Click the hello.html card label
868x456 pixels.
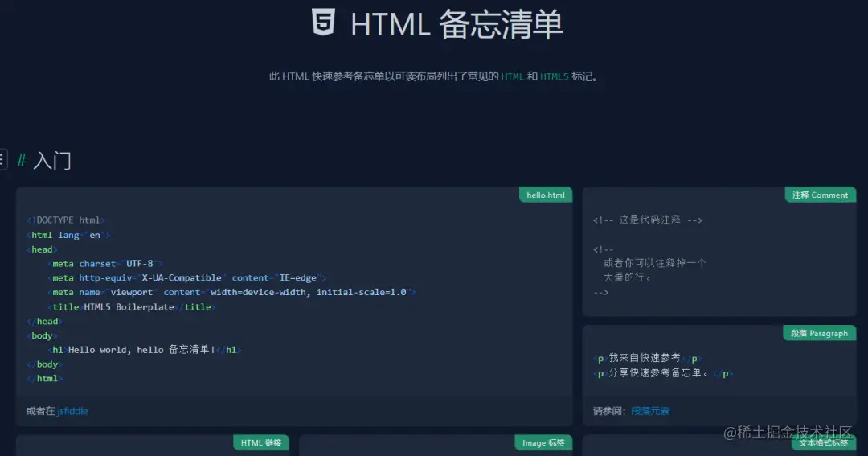545,195
